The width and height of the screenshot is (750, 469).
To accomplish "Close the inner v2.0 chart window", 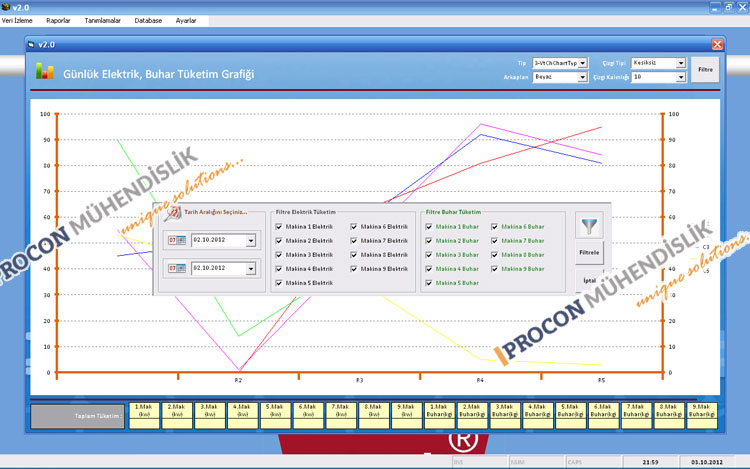I will (x=717, y=44).
